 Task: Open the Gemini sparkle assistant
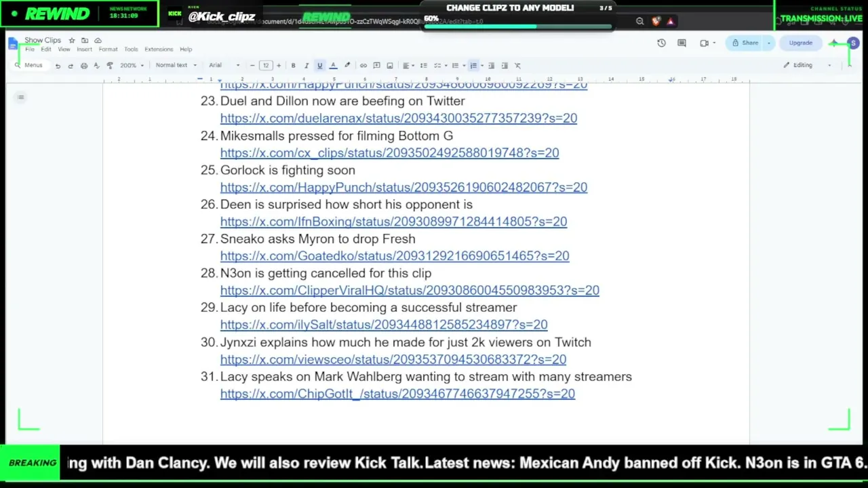pos(833,43)
